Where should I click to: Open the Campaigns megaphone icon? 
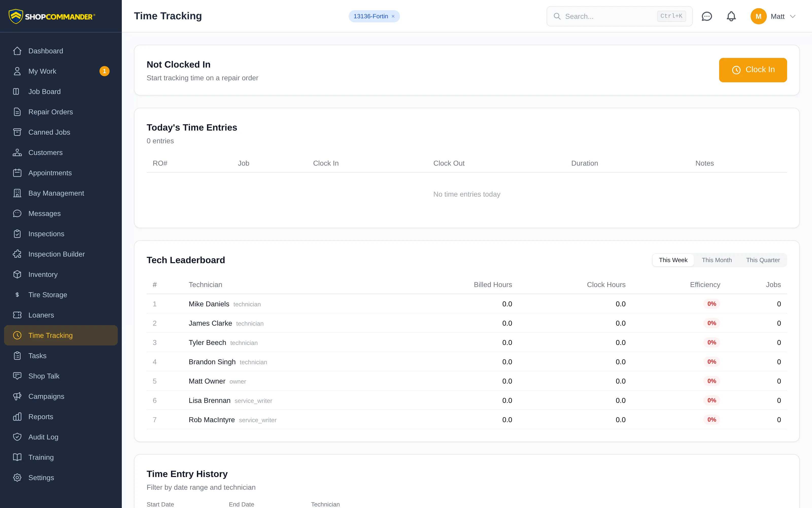(17, 396)
